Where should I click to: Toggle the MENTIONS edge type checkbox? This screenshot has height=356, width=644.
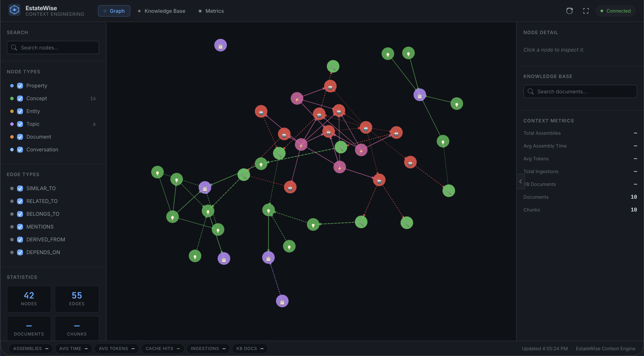coord(20,226)
